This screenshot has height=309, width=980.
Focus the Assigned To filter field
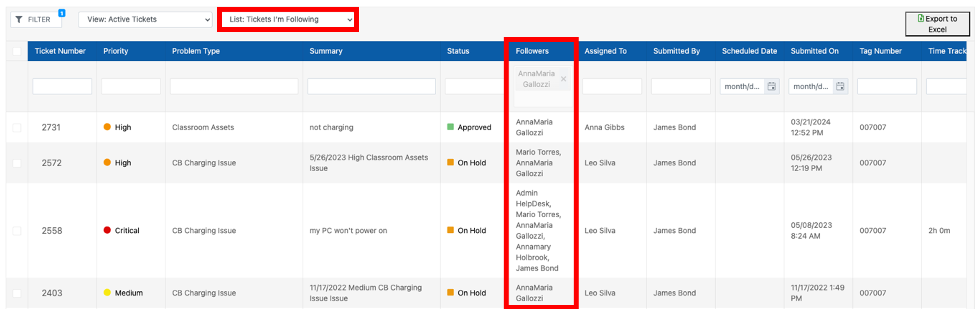pos(612,86)
